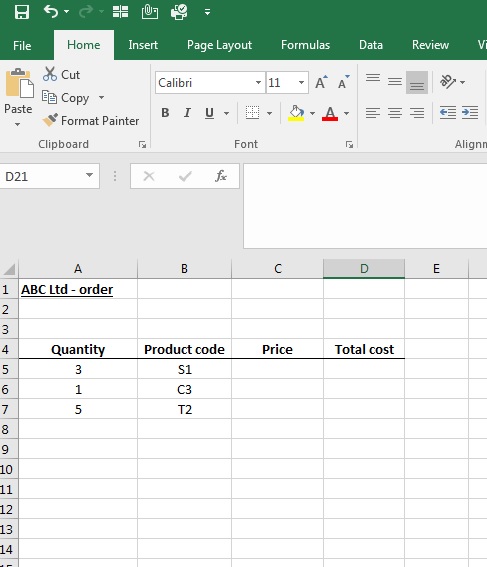Expand the Name Box dropdown arrow

coord(89,175)
